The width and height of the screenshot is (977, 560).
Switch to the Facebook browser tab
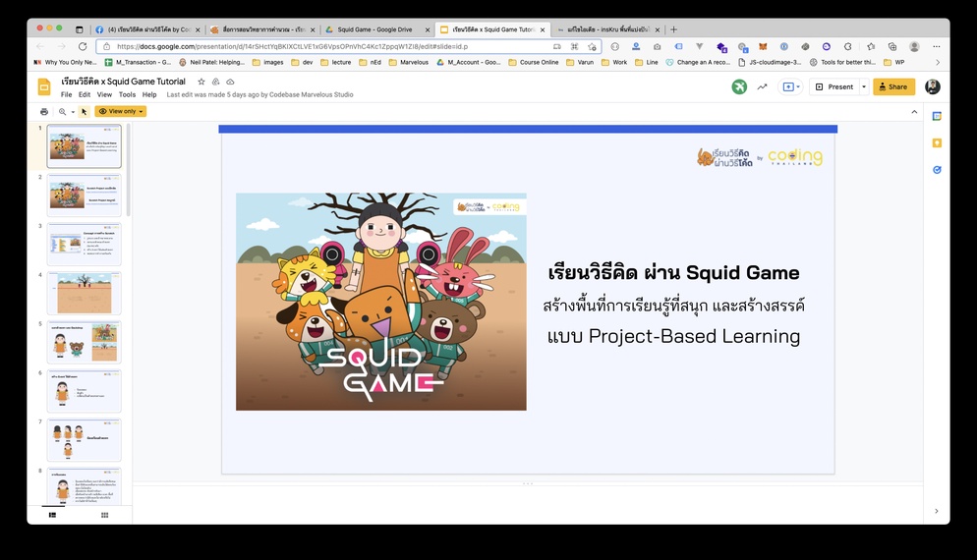click(147, 29)
